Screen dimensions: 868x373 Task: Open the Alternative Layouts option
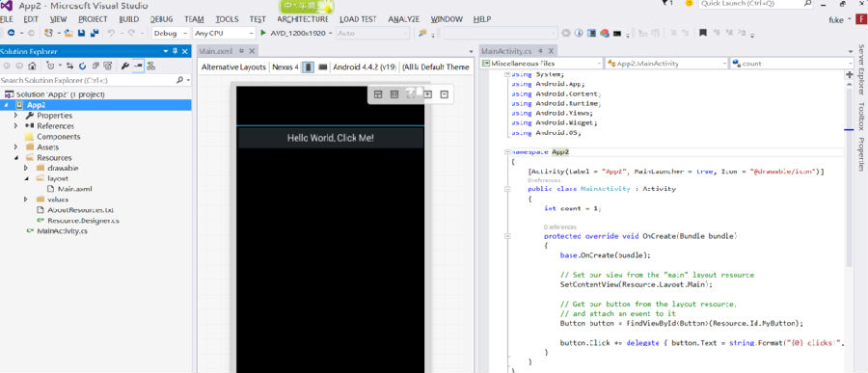(x=233, y=67)
